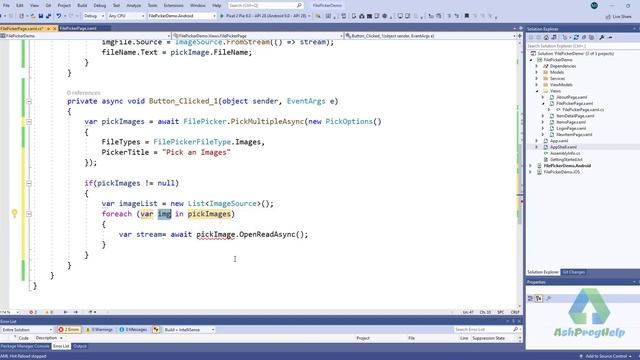Open the Any CPU platform dropdown
Viewport: 640px width, 360px height.
coord(126,16)
